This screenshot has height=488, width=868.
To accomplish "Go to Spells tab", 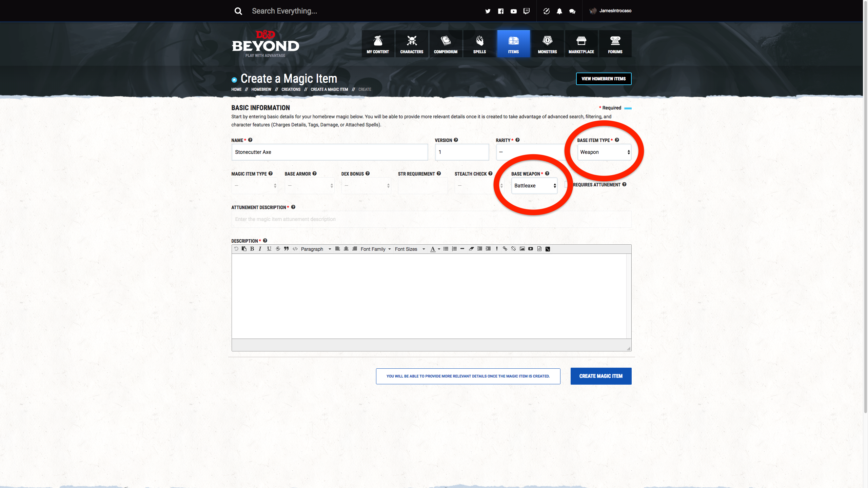I will coord(479,44).
